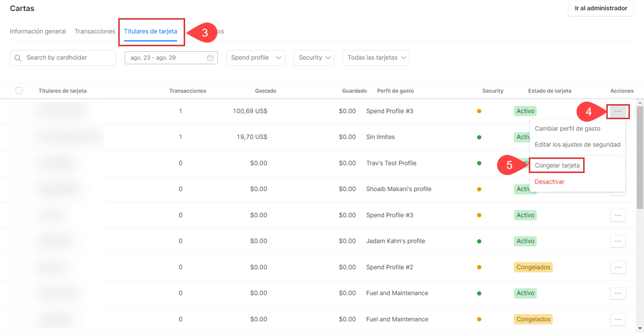
Task: Click the Ir al administrador button
Action: tap(601, 9)
